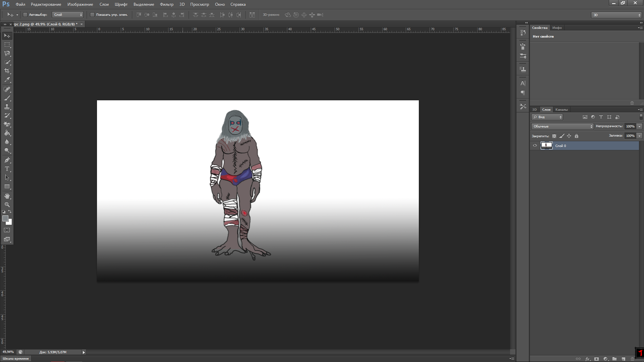Open the Непрозрачность slider arrow
Screen dimensions: 644x362
pyautogui.click(x=640, y=126)
